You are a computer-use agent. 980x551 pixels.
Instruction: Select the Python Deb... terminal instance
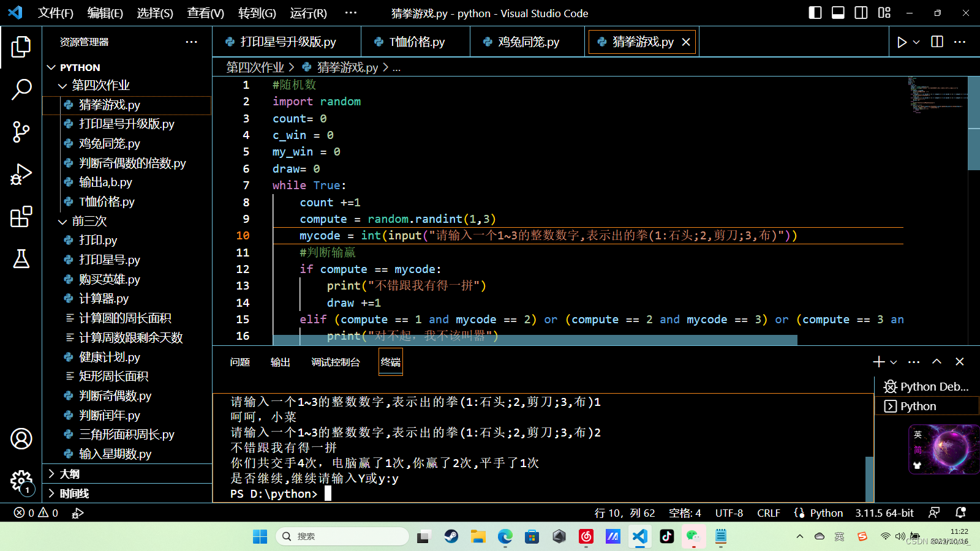[x=927, y=386]
